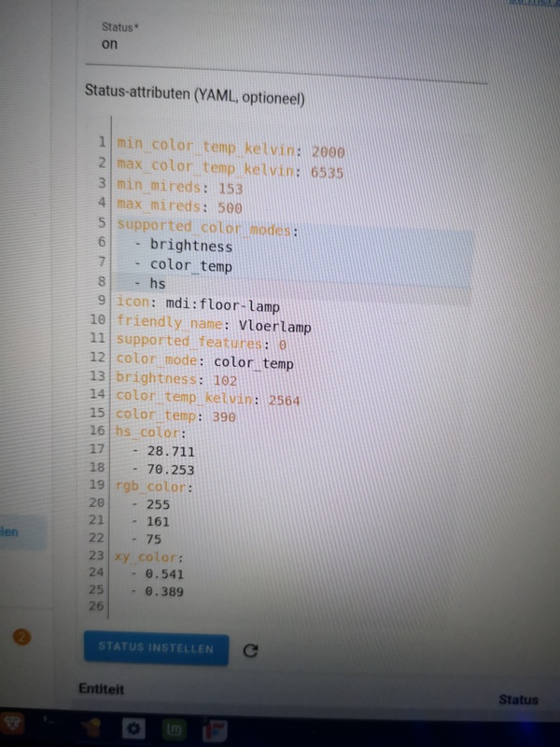Open the settings gear app in taskbar
Image resolution: width=560 pixels, height=747 pixels.
[x=133, y=729]
